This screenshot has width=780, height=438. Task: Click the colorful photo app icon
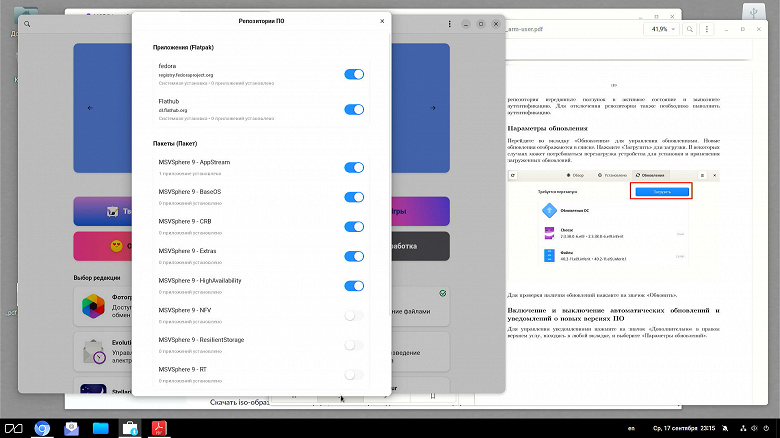tap(93, 306)
